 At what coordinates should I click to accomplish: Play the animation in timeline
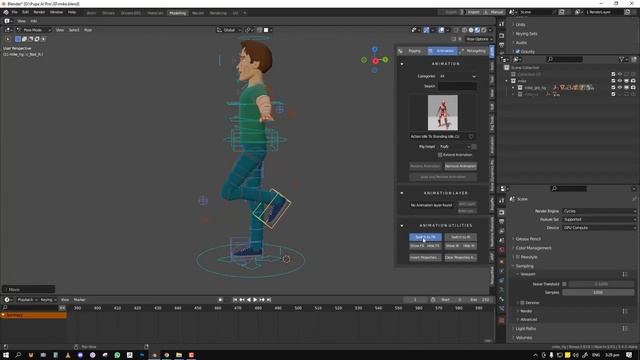255,300
